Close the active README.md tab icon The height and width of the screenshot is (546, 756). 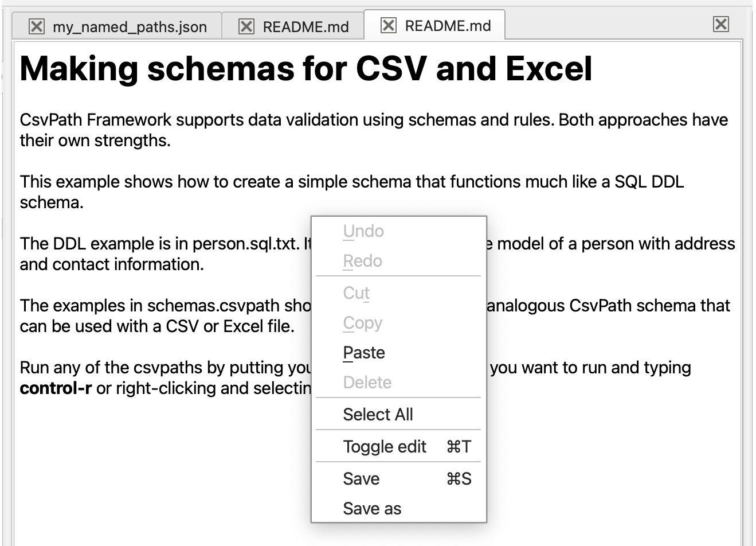pyautogui.click(x=389, y=25)
